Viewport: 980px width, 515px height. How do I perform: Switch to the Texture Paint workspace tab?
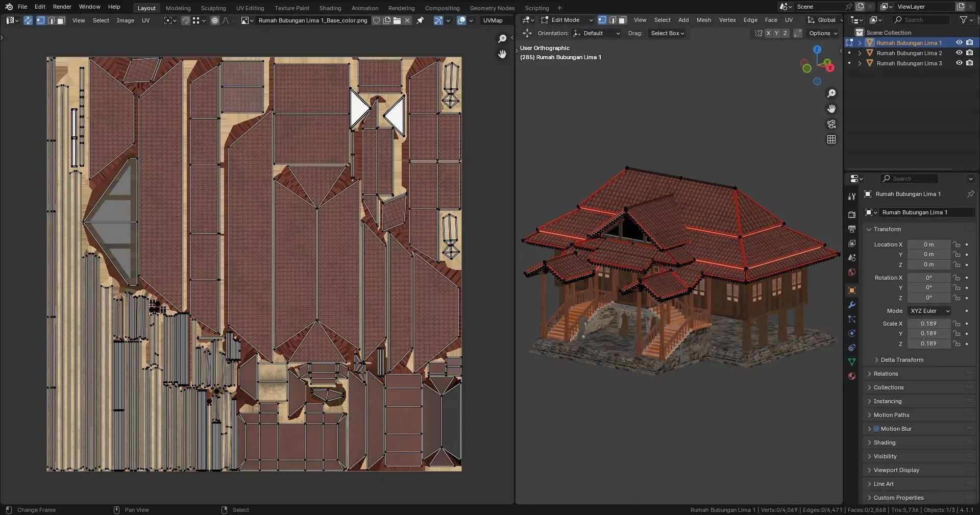pos(292,8)
